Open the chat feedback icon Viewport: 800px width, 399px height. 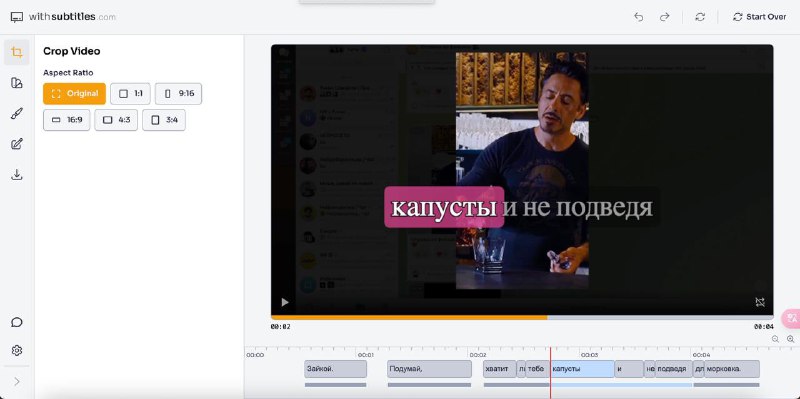point(17,322)
